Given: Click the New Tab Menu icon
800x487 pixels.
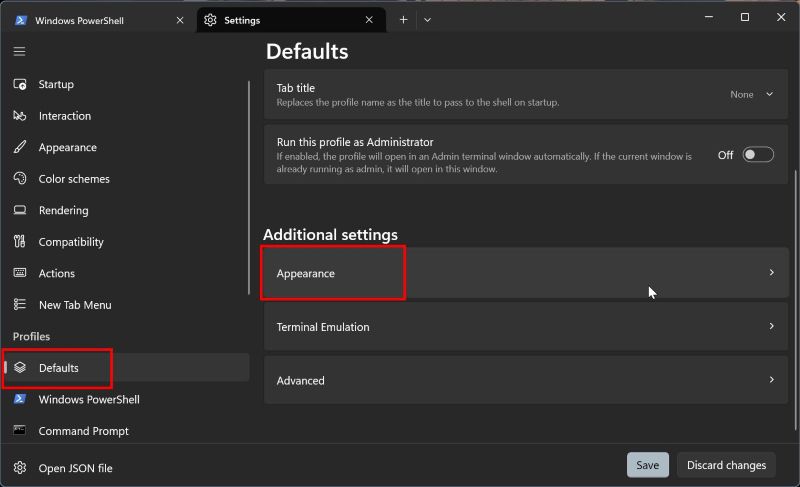Looking at the screenshot, I should point(20,305).
